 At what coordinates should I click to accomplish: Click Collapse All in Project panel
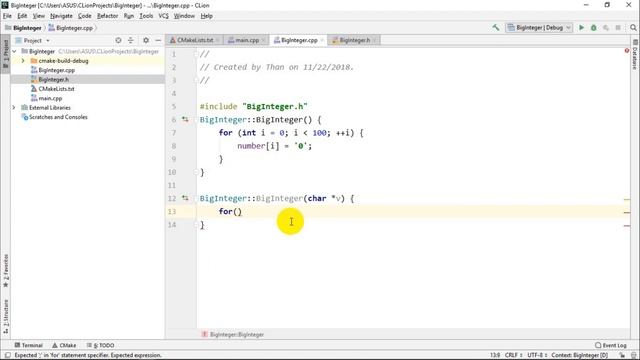tap(131, 40)
